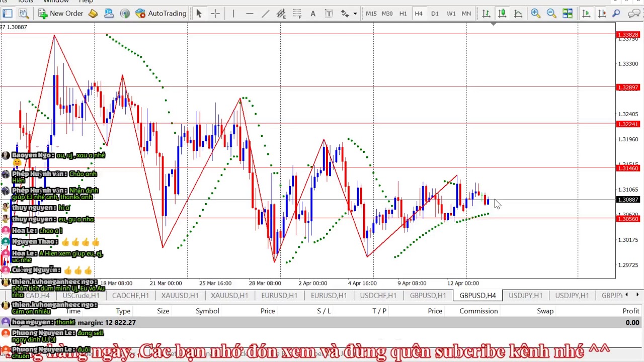Open the CADCHF,H1 chart tab
The width and height of the screenshot is (644, 362).
[x=130, y=296]
